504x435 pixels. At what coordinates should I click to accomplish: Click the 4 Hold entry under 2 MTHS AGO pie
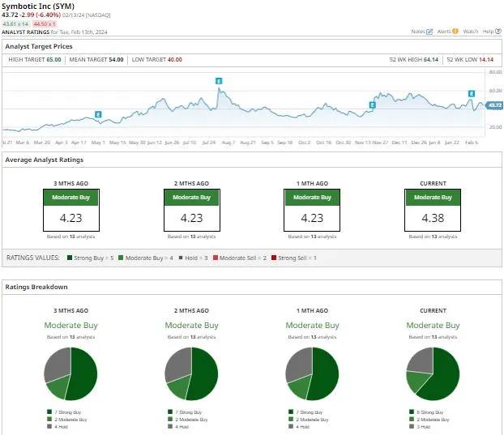(x=178, y=427)
